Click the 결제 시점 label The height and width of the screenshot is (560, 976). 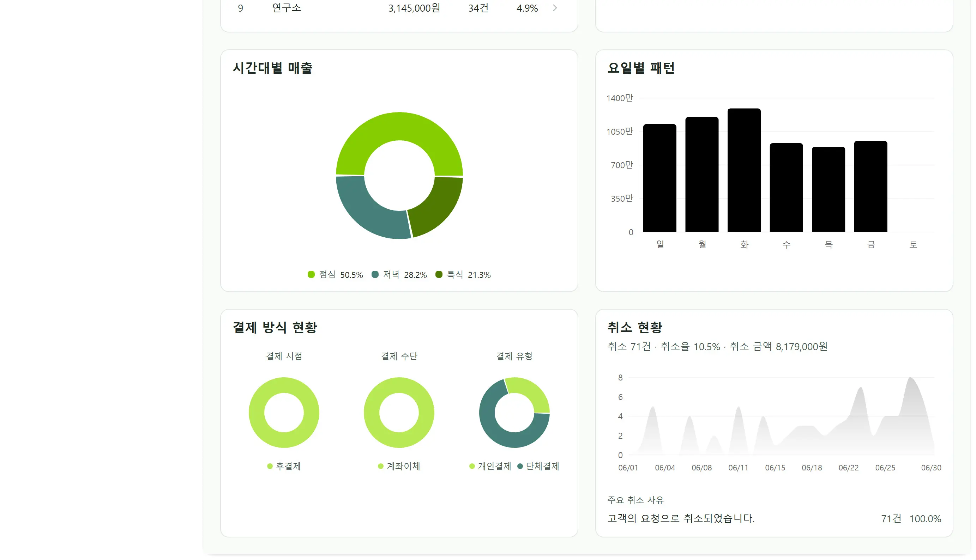click(284, 357)
